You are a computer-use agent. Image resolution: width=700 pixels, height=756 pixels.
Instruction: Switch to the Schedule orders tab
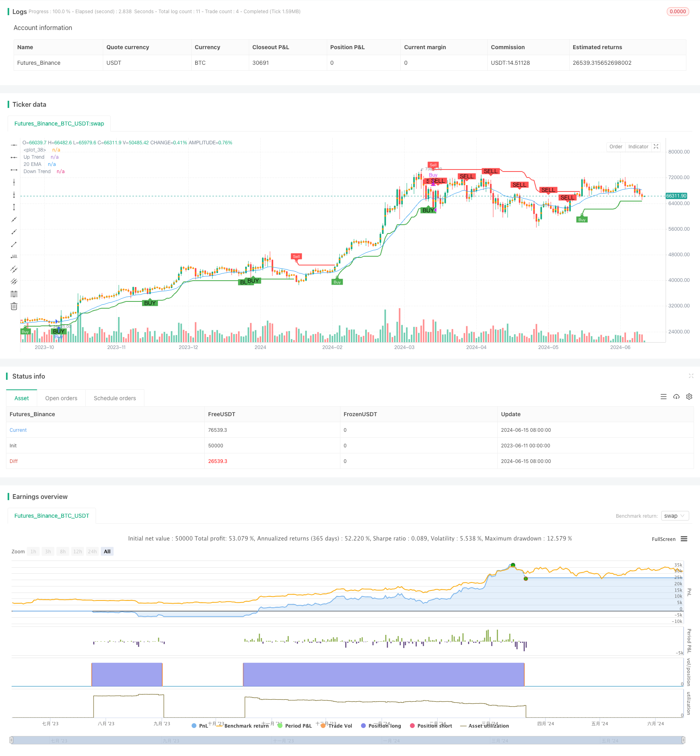click(115, 398)
